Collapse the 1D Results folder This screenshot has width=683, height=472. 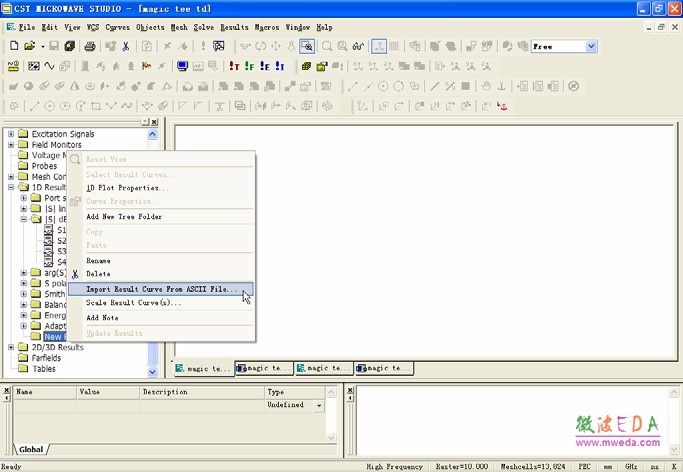pyautogui.click(x=11, y=187)
